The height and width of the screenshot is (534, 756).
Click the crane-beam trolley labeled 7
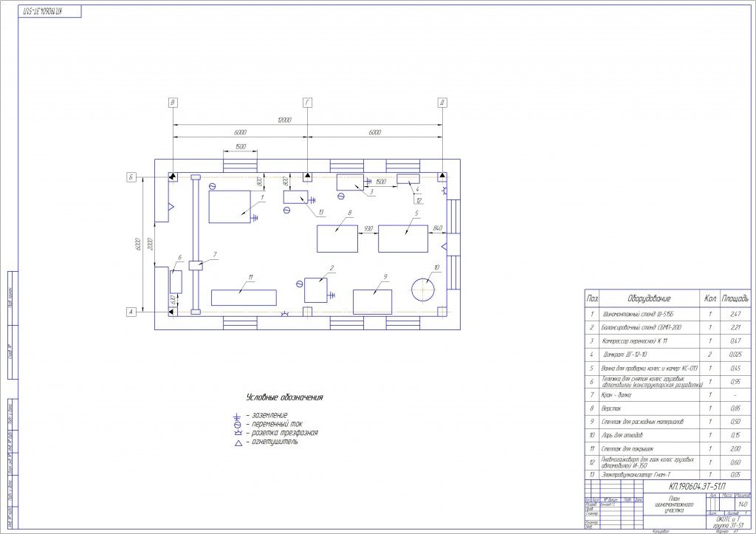(x=196, y=264)
